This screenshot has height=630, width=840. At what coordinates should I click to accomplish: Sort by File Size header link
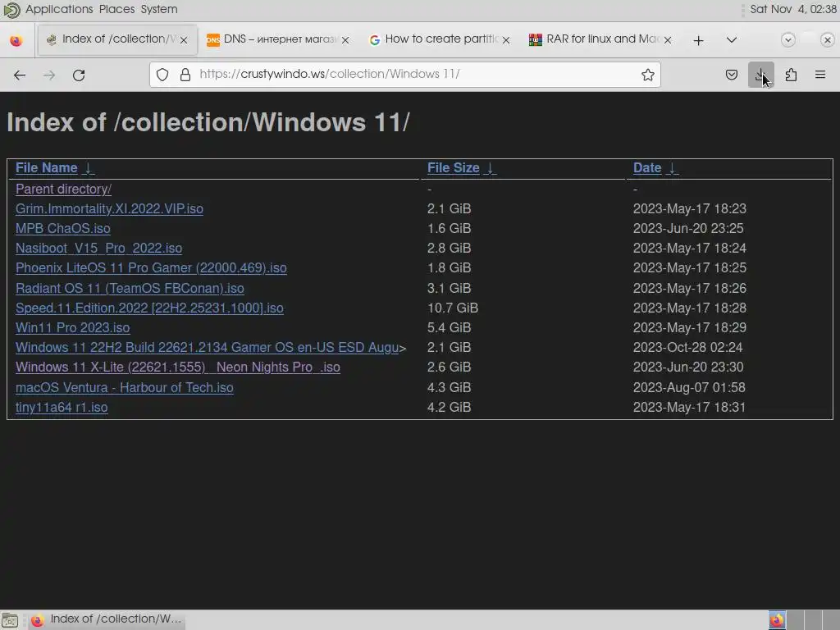tap(453, 167)
